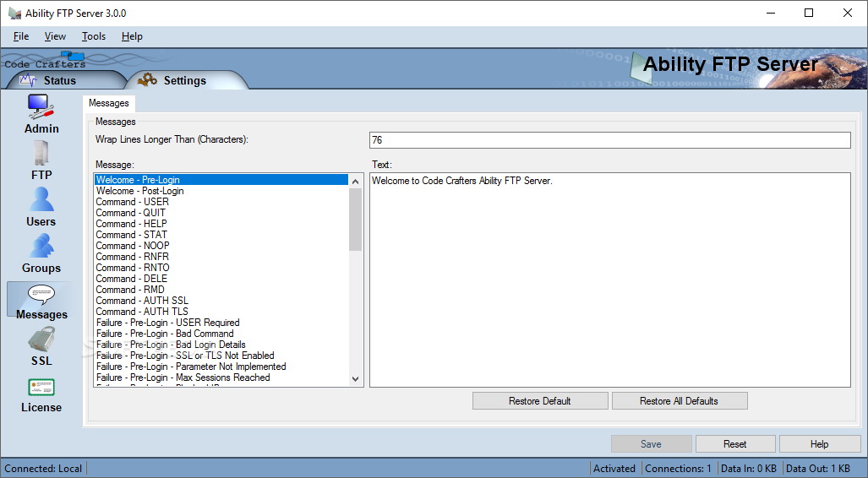
Task: Select 'Command - NOOP' message
Action: pyautogui.click(x=221, y=246)
